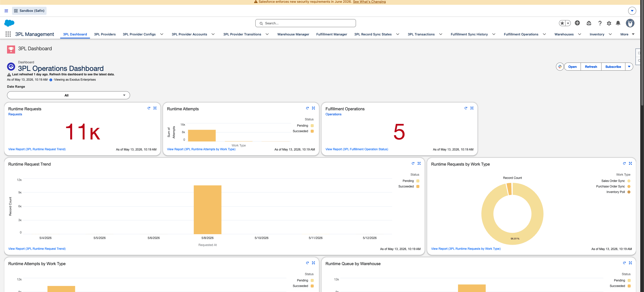Viewport: 644px width, 292px height.
Task: Click the Open dashboard button
Action: (x=573, y=67)
